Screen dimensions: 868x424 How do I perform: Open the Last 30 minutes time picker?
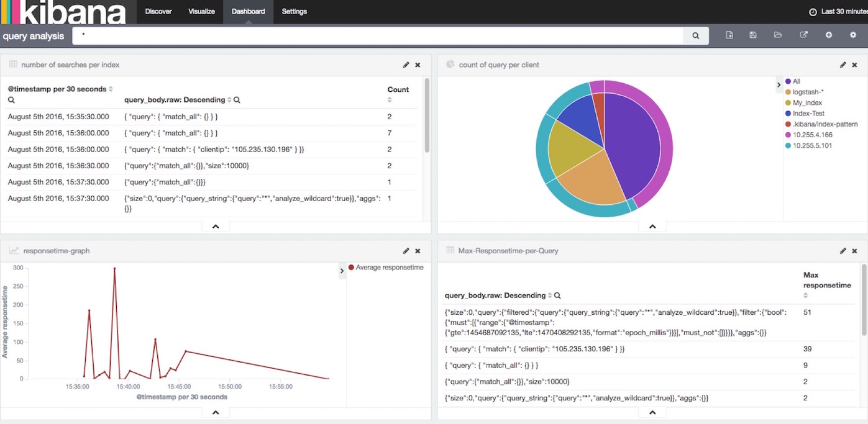coord(839,12)
